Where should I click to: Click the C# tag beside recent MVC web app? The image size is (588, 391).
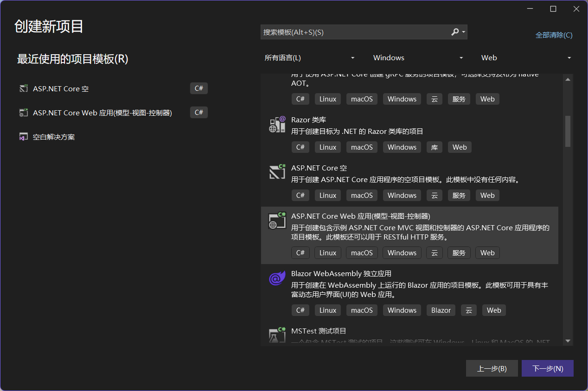[x=199, y=113]
